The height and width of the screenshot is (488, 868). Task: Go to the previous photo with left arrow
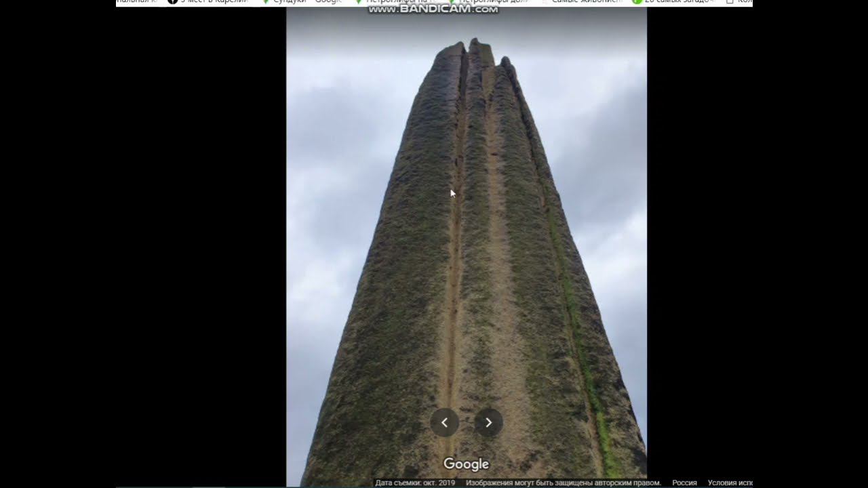[x=444, y=422]
